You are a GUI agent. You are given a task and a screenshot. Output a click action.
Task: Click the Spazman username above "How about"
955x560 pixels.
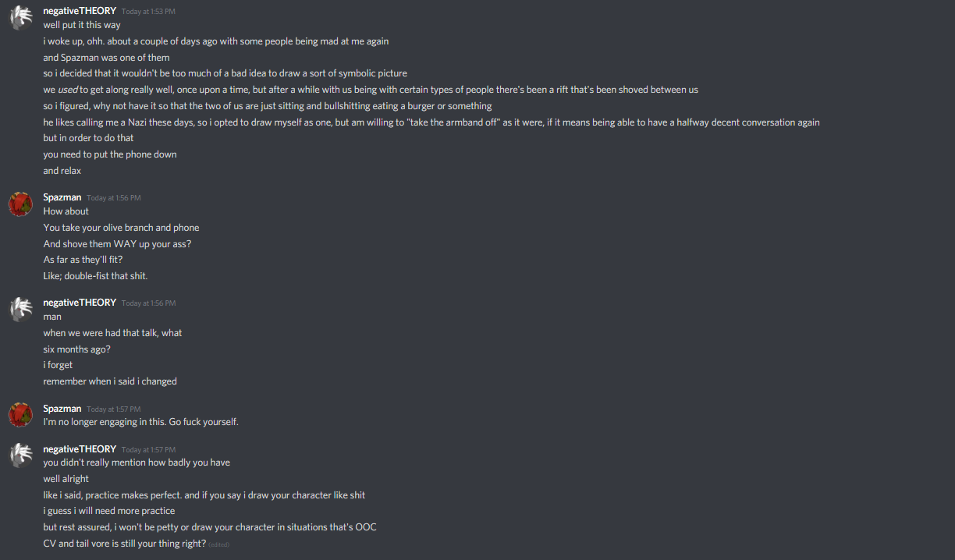(62, 197)
